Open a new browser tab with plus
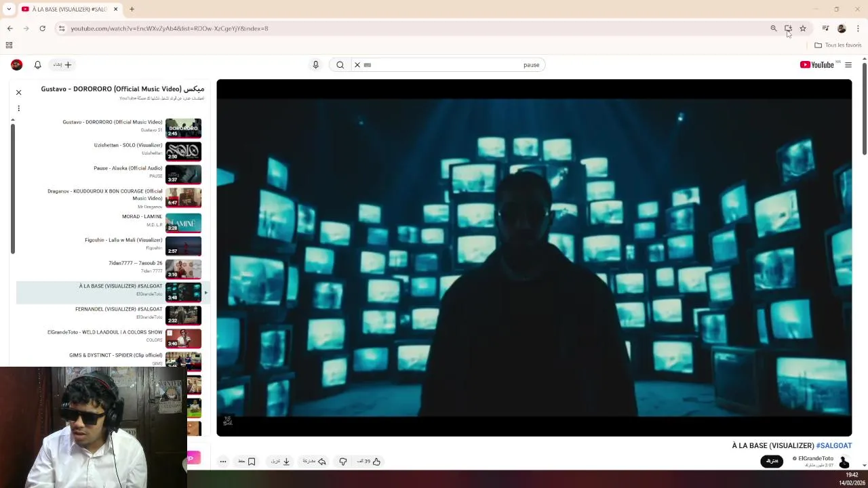The height and width of the screenshot is (488, 868). [x=132, y=9]
